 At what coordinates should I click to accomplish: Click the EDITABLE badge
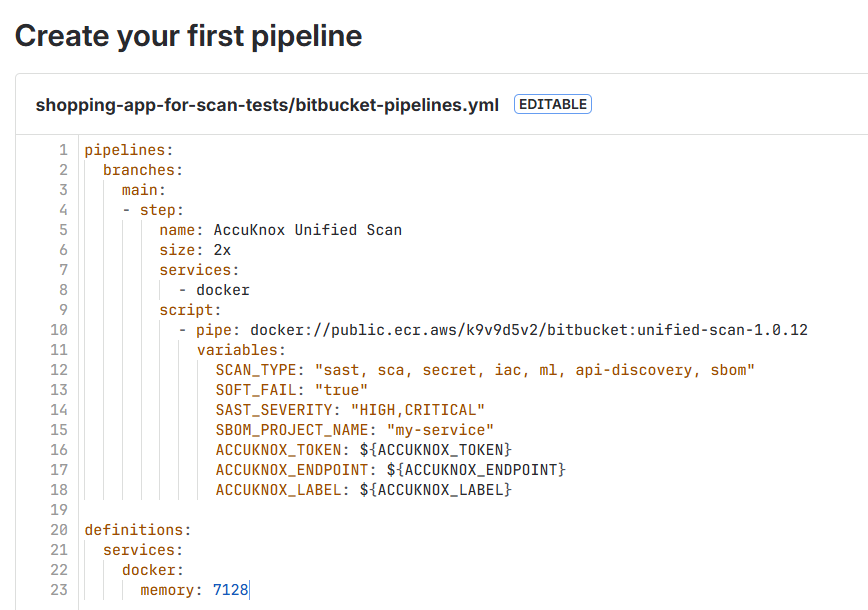552,104
